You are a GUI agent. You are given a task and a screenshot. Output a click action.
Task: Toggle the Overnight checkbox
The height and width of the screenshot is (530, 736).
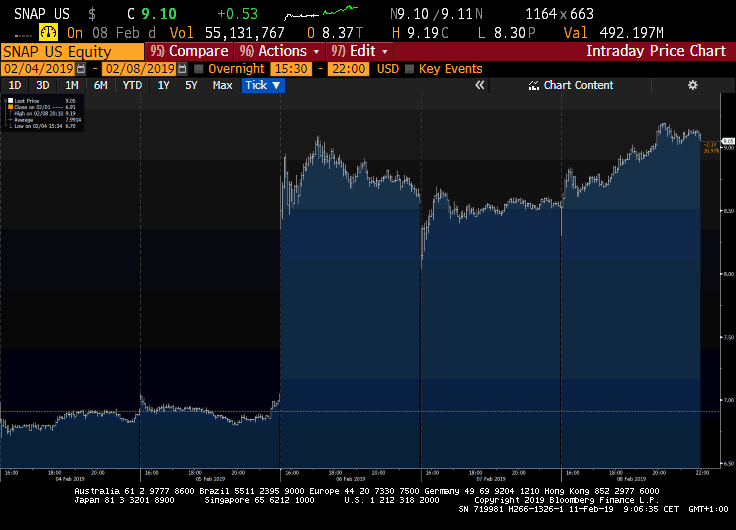[x=199, y=69]
